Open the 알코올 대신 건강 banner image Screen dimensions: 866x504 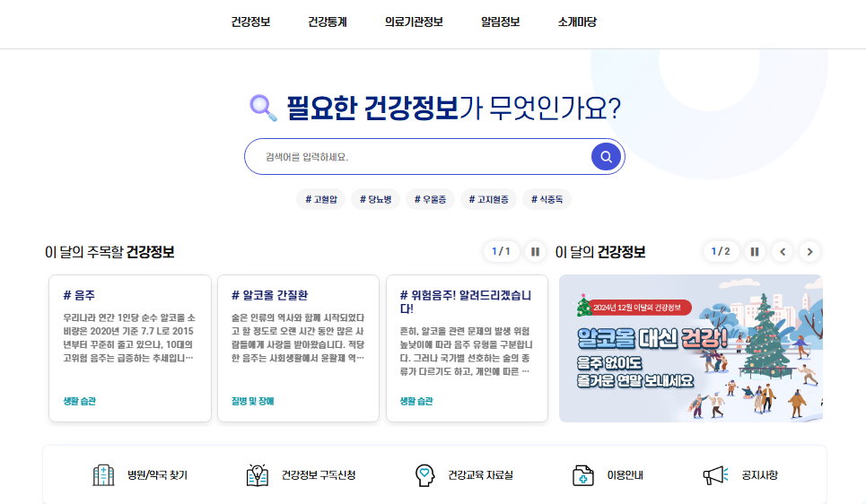[x=691, y=348]
